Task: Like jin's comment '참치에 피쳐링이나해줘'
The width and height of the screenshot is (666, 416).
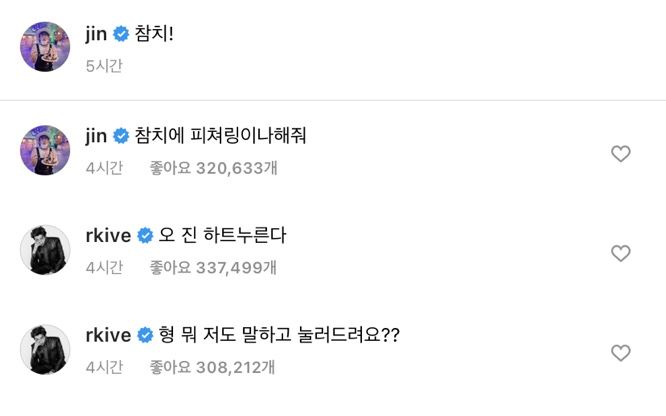Action: pyautogui.click(x=620, y=154)
